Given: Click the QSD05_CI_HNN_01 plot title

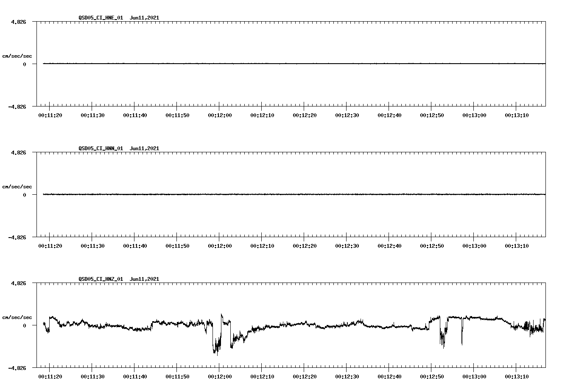Looking at the screenshot, I should 101,148.
